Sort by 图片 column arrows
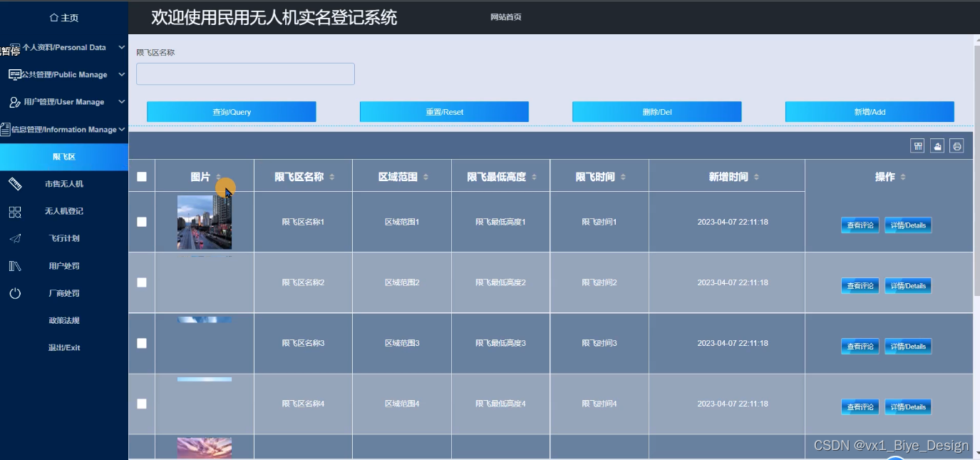The width and height of the screenshot is (980, 460). pyautogui.click(x=218, y=177)
